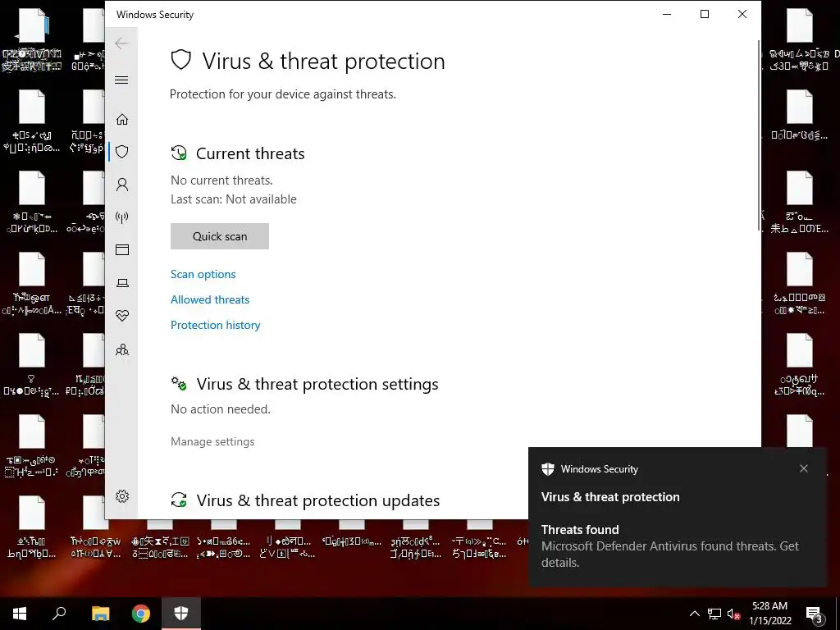Click Manage settings link
This screenshot has height=630, width=840.
click(x=212, y=441)
